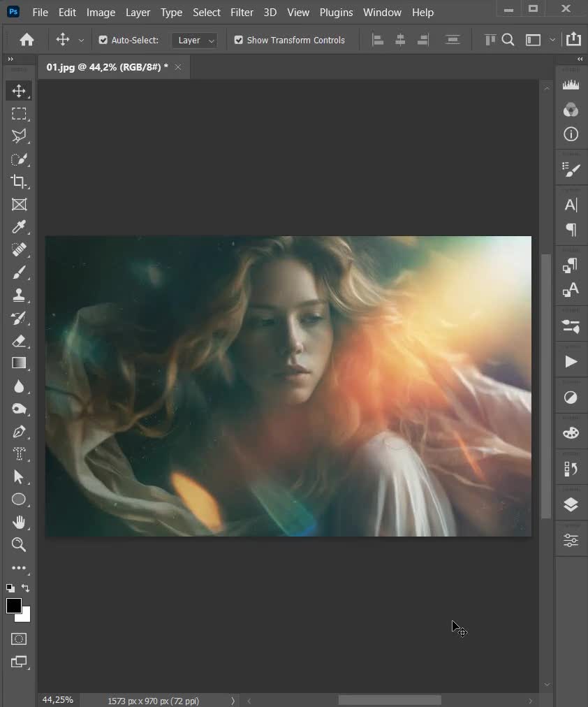Click the foreground color swatch
This screenshot has width=588, height=707.
coord(14,606)
